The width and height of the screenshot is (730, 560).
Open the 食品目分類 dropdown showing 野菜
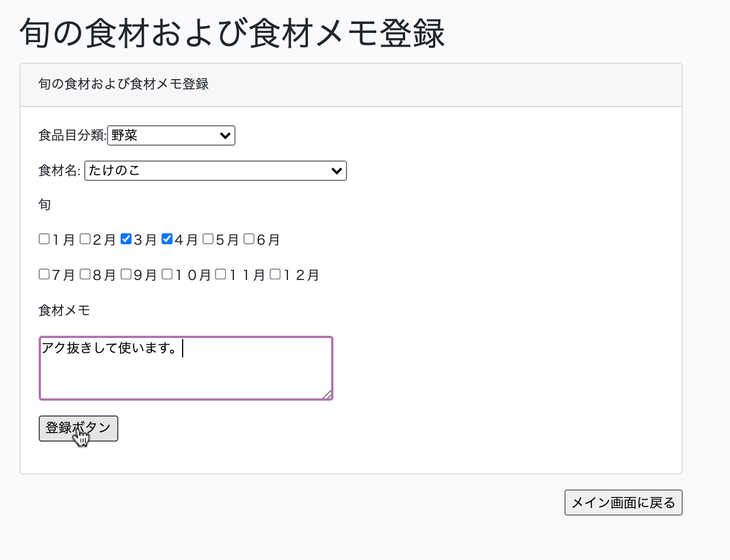click(x=171, y=135)
